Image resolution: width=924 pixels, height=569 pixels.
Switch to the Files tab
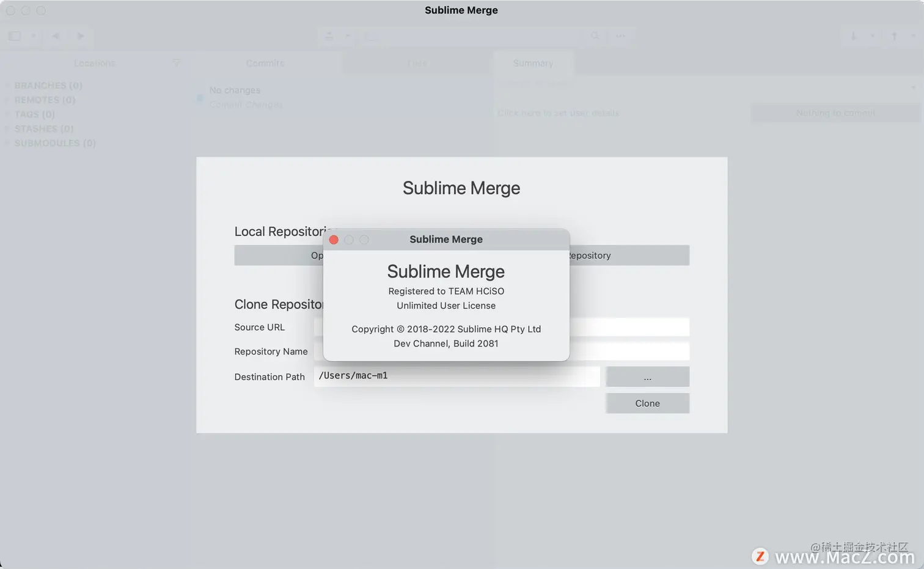417,63
